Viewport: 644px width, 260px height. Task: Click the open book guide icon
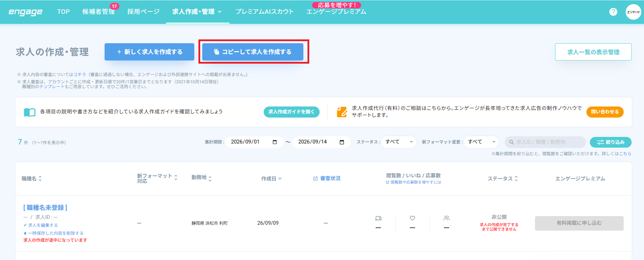(x=30, y=112)
